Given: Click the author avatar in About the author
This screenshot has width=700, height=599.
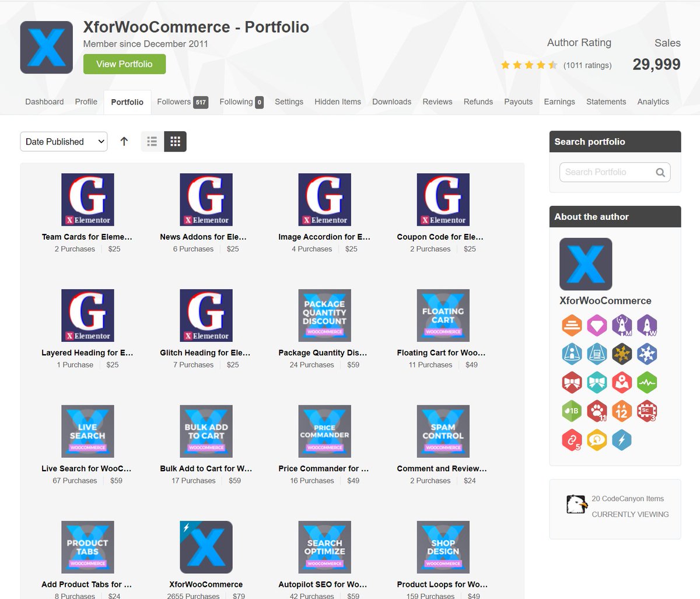Looking at the screenshot, I should (x=586, y=264).
